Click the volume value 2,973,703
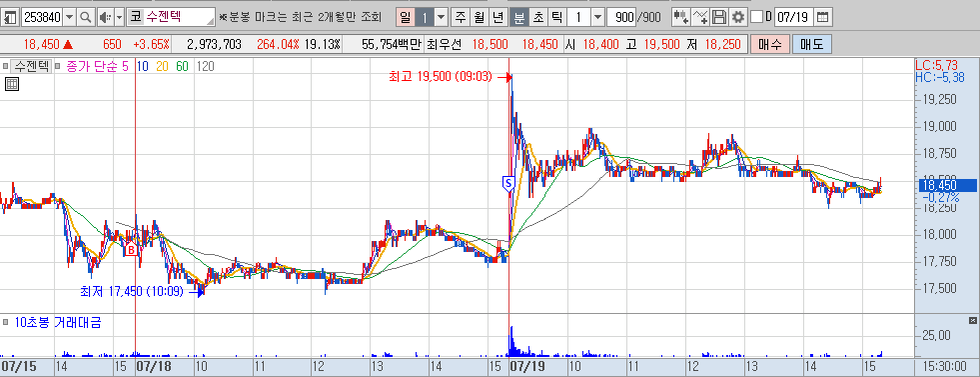The image size is (980, 377). (x=214, y=44)
